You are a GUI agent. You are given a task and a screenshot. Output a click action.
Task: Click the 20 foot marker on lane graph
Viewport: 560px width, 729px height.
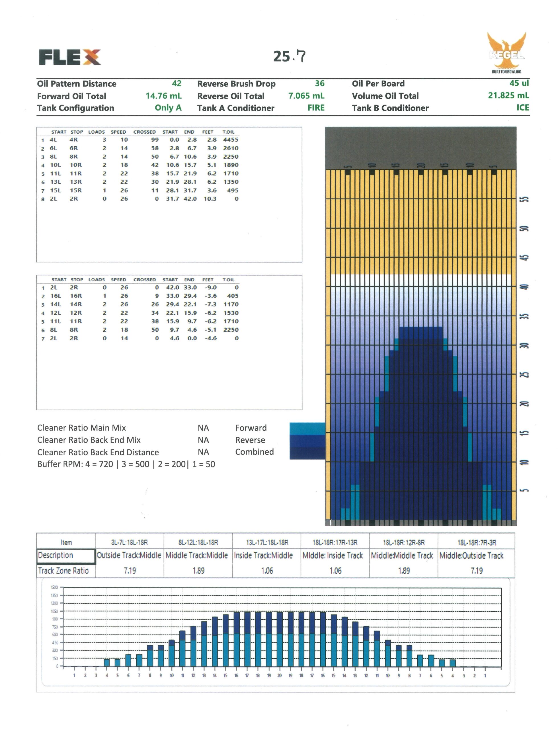(x=524, y=404)
